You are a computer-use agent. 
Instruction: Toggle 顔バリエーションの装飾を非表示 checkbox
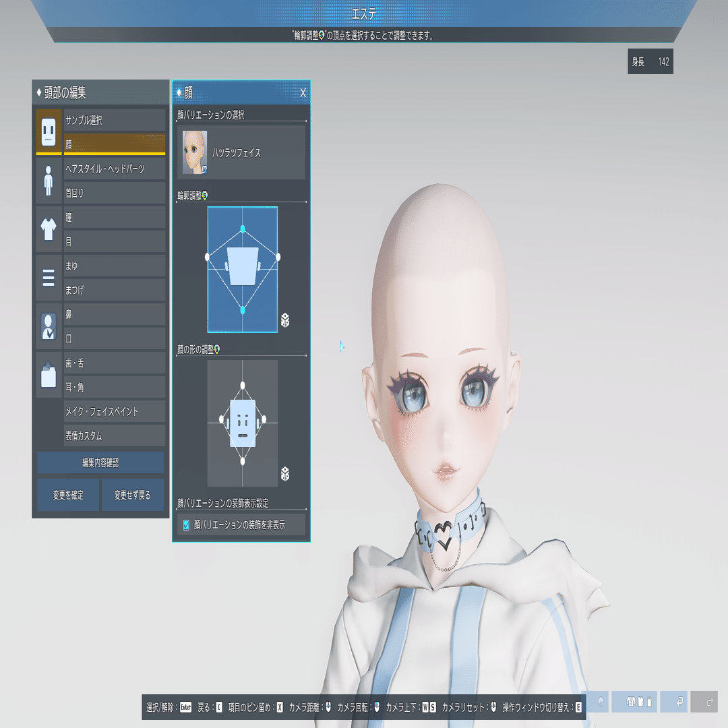click(x=186, y=525)
